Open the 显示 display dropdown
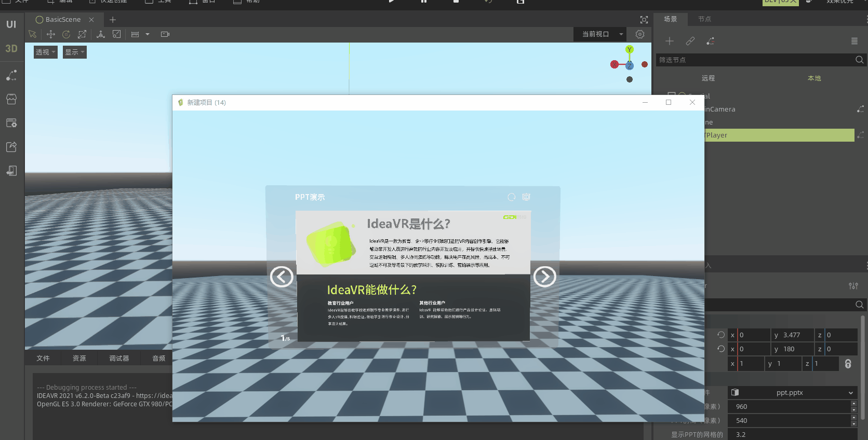Viewport: 868px width, 440px height. (x=75, y=52)
